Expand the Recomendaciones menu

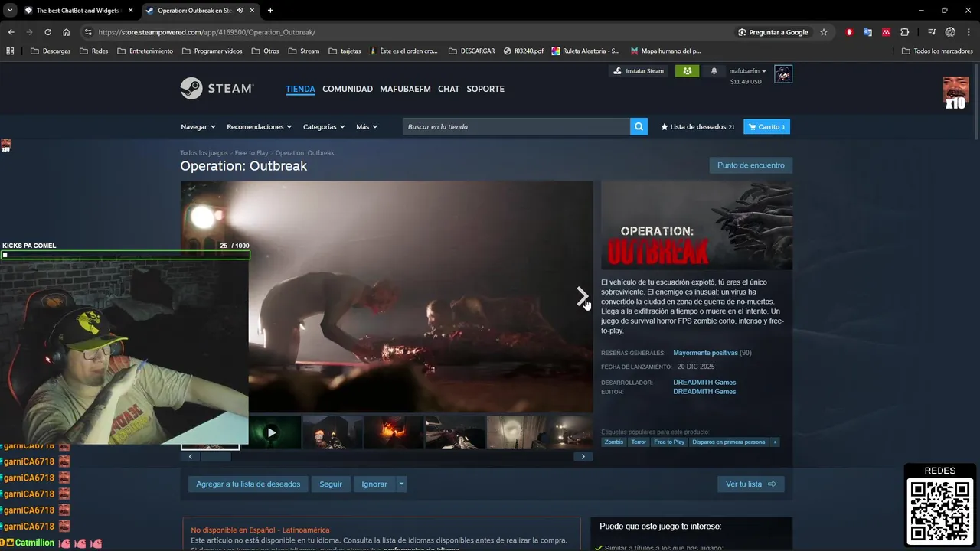pyautogui.click(x=260, y=126)
